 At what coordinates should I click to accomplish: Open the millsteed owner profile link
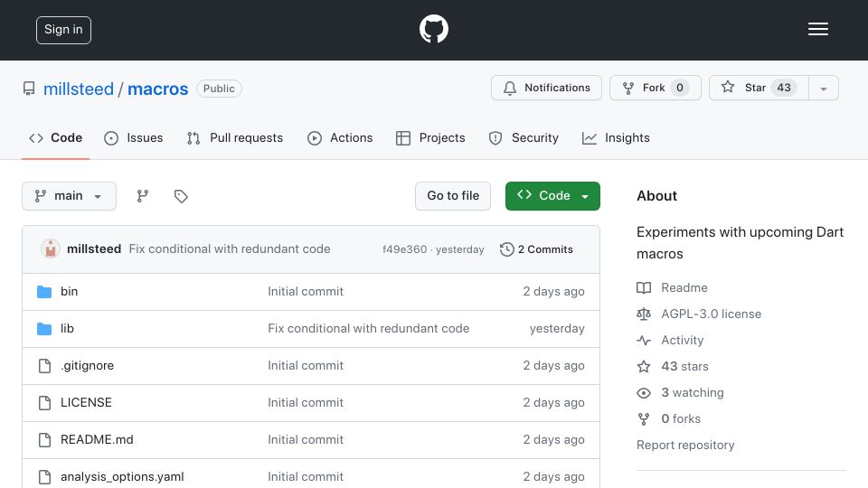click(x=79, y=89)
